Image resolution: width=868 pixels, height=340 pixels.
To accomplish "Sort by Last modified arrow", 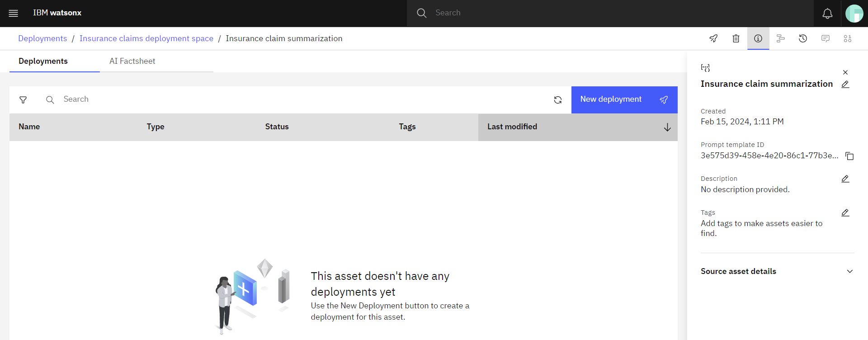I will coord(667,127).
